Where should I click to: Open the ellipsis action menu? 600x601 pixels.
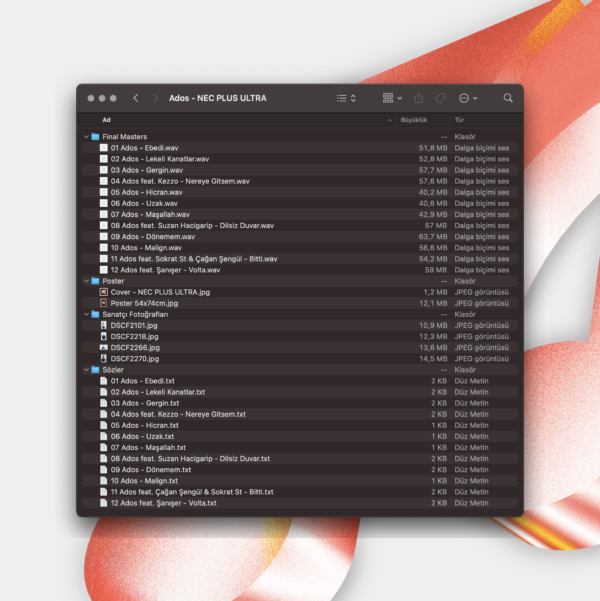[x=467, y=98]
